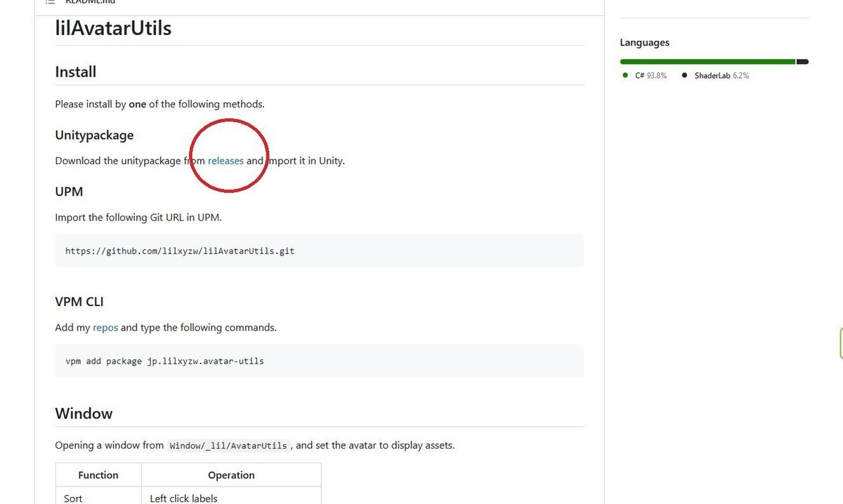Click the Languages sidebar heading
843x504 pixels.
pos(645,43)
